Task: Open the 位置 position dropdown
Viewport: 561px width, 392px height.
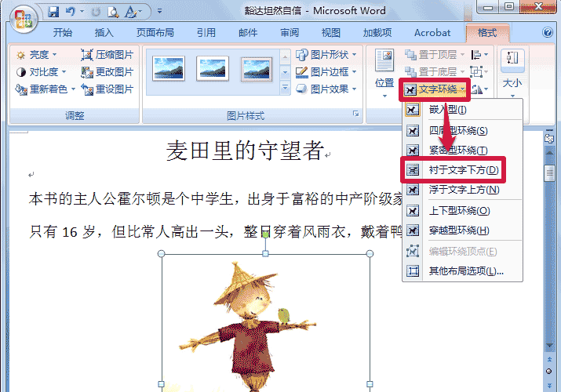Action: 384,73
